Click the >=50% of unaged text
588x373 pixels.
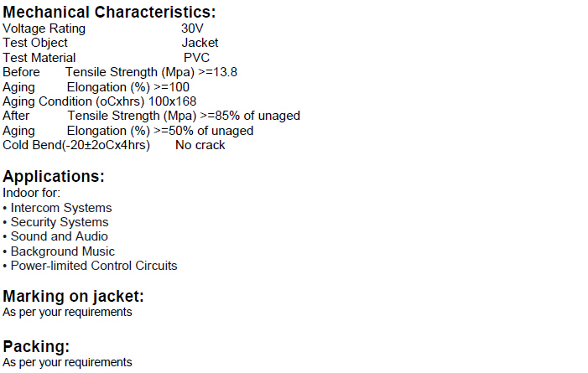tap(204, 131)
